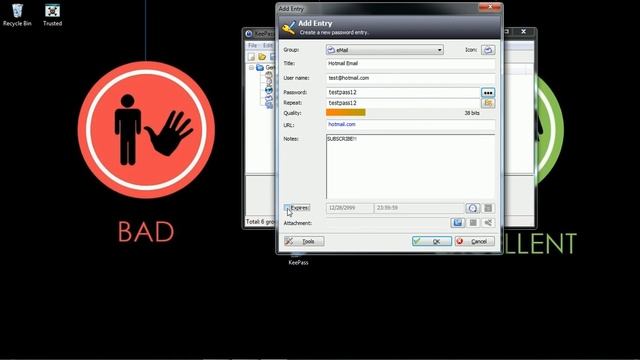Click the calendar icon beside expiry

[488, 208]
